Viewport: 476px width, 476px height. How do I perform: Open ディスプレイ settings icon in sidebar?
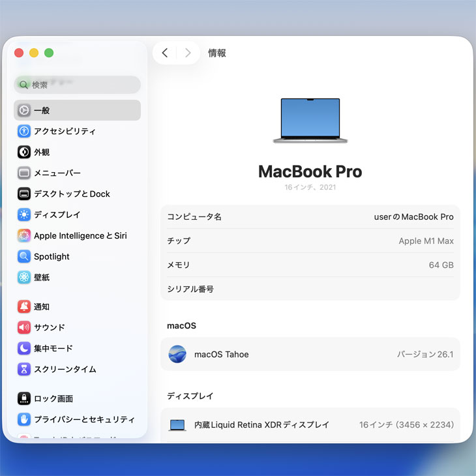click(24, 215)
